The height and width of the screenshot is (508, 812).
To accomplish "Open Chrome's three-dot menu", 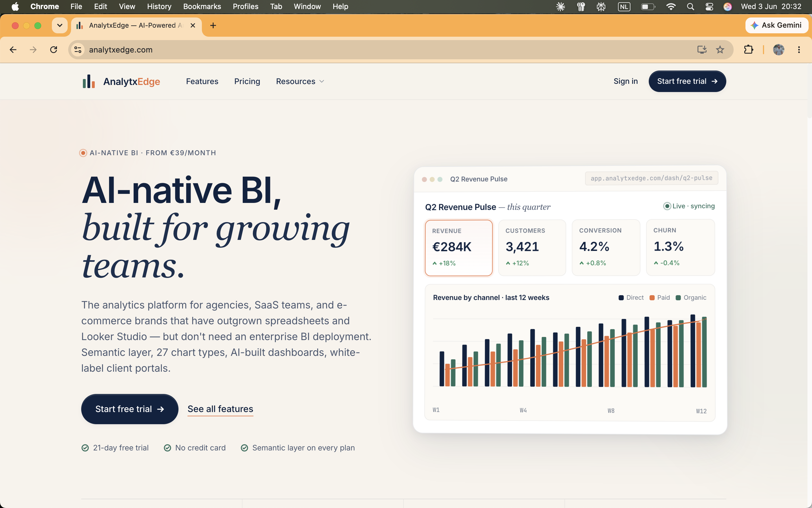I will [x=799, y=50].
